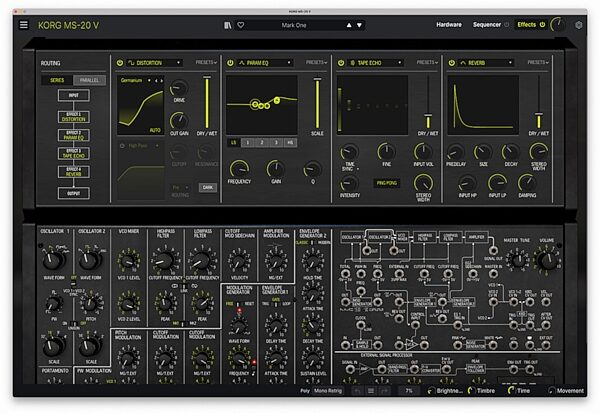Favorite the preset with heart icon
Viewport: 600px width, 414px height.
click(241, 25)
